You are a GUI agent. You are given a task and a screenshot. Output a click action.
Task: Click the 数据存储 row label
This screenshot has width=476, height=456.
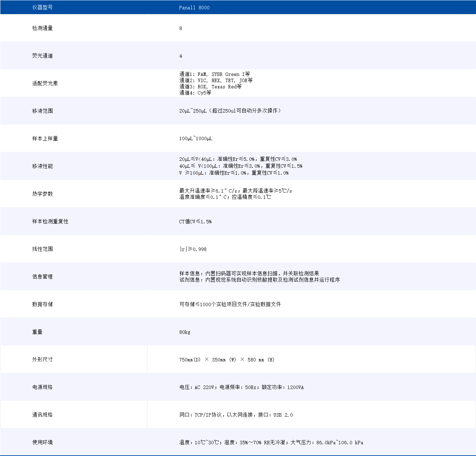[x=42, y=304]
